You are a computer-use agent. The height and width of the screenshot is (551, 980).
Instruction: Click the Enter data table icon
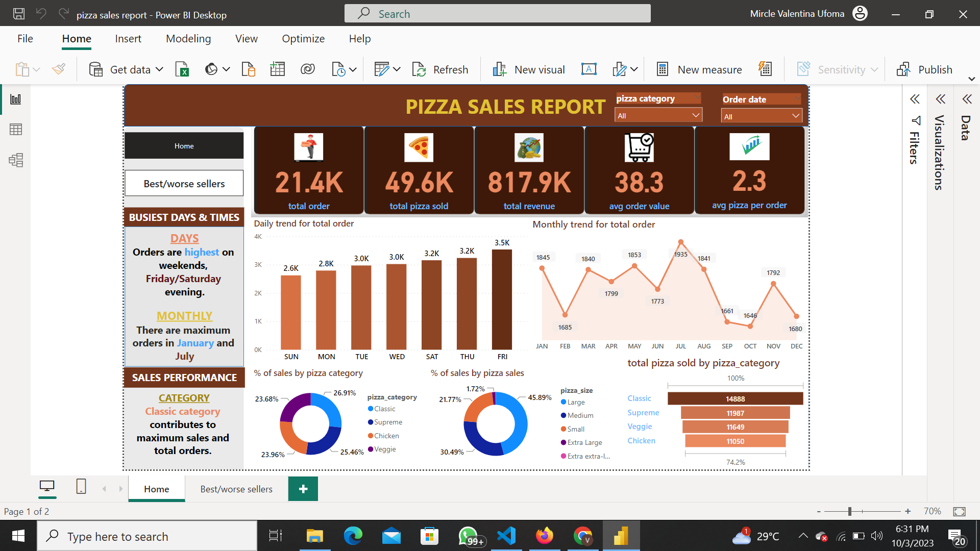coord(277,69)
